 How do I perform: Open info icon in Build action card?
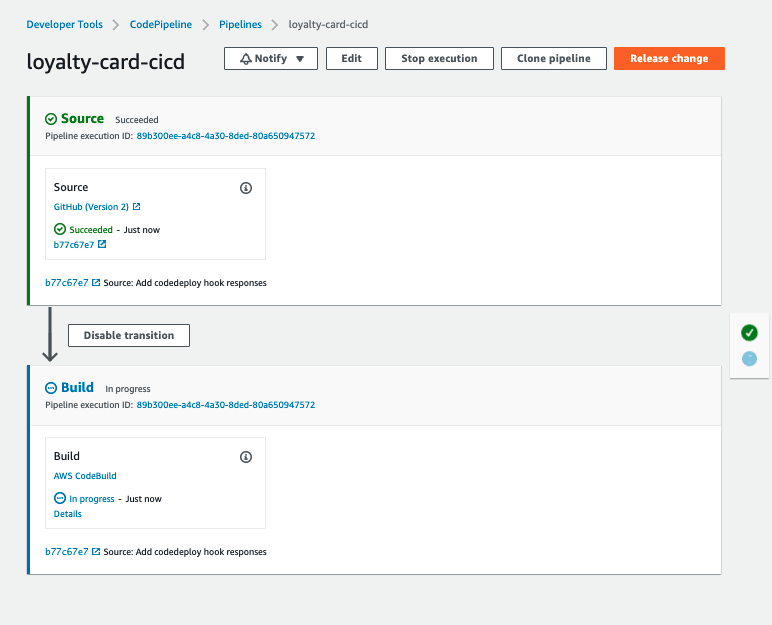tap(246, 457)
